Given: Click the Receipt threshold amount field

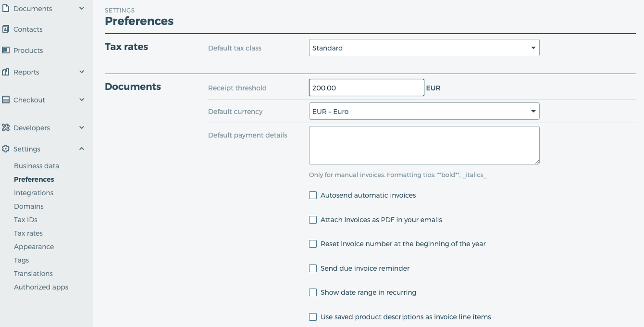Looking at the screenshot, I should tap(366, 88).
